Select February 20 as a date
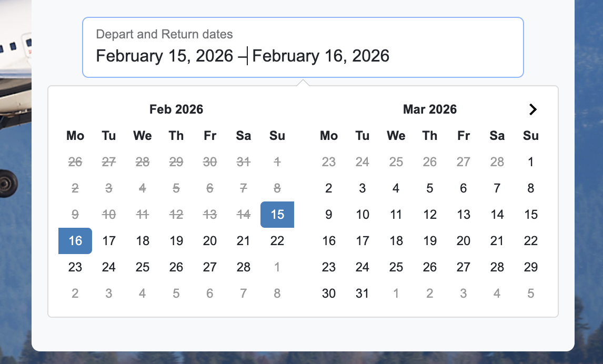The image size is (603, 364). [x=210, y=241]
